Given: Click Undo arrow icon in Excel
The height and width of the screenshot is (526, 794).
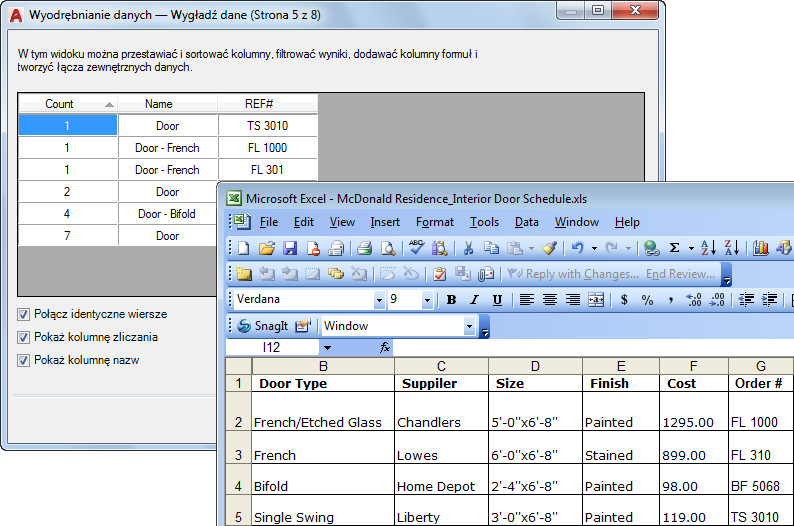Looking at the screenshot, I should [x=578, y=248].
